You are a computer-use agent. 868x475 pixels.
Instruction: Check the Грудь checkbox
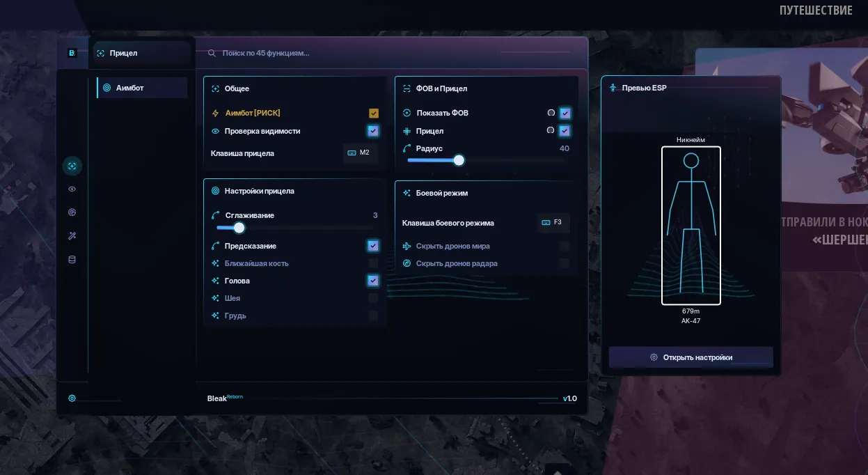point(374,316)
